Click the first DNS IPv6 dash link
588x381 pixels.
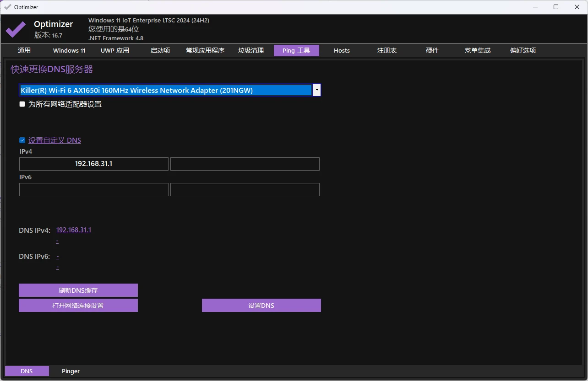coord(58,257)
